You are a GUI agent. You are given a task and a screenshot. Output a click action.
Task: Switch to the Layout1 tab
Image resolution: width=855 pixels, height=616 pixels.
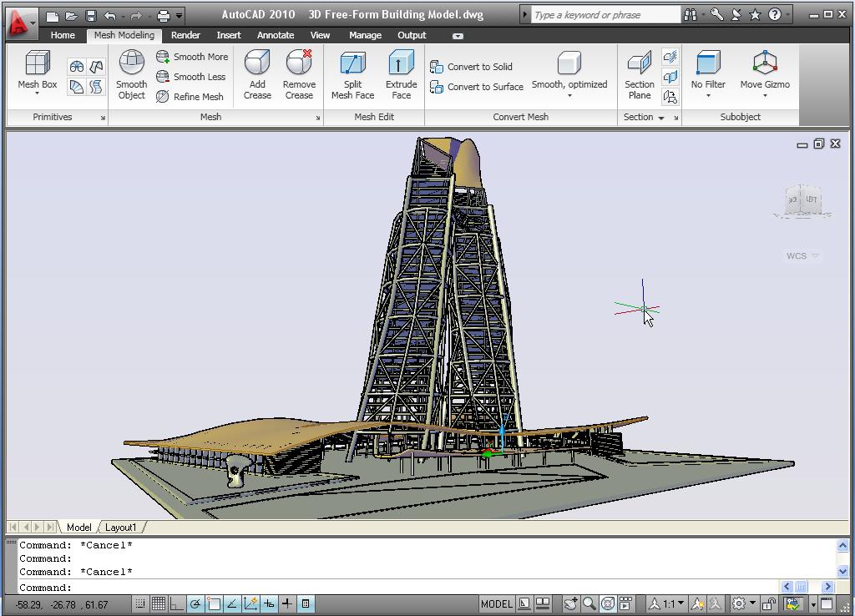click(122, 528)
